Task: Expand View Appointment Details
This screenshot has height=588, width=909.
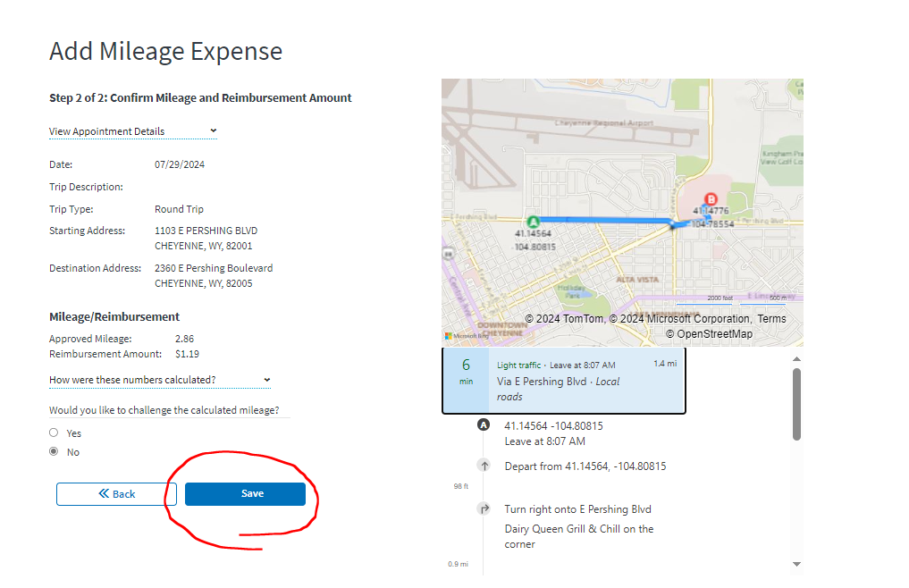Action: pyautogui.click(x=132, y=131)
